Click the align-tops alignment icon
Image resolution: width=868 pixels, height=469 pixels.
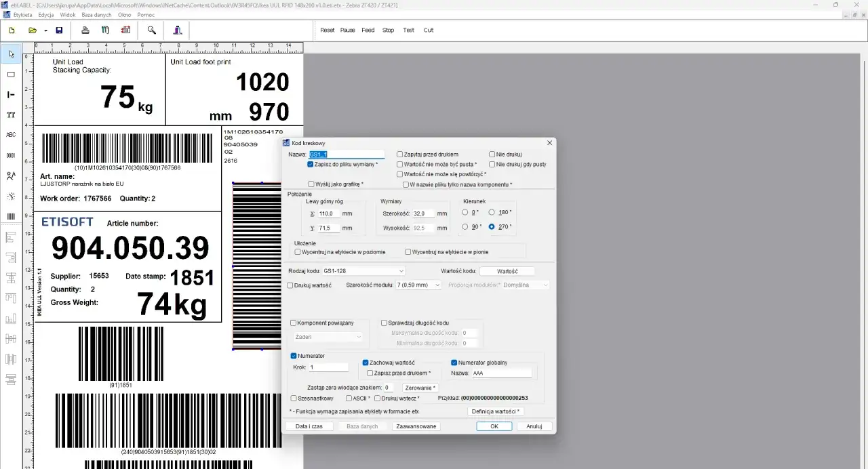(11, 298)
